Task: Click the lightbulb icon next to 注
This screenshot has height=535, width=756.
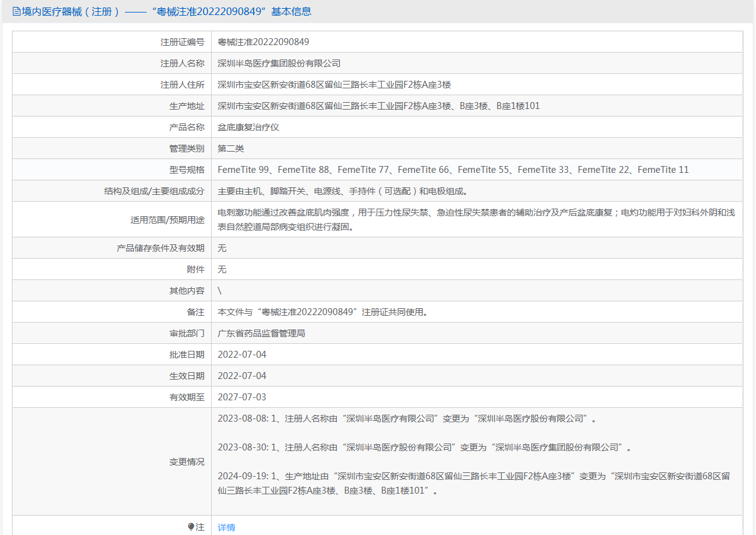Action: pyautogui.click(x=191, y=527)
